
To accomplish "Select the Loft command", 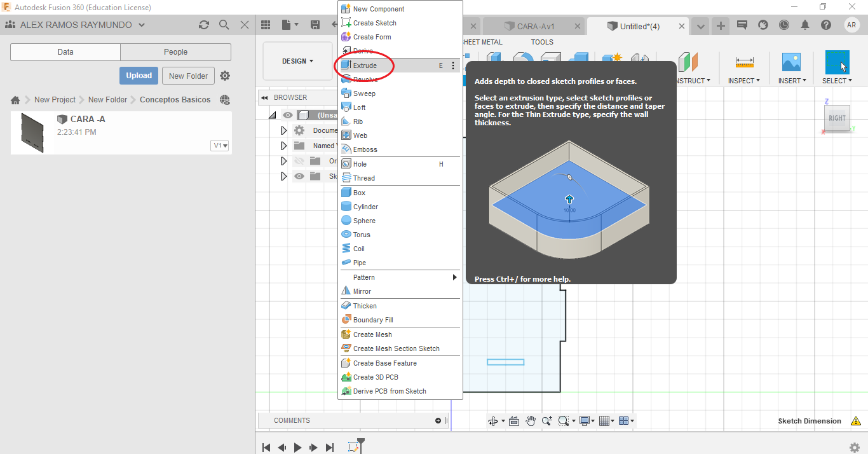I will tap(400, 107).
